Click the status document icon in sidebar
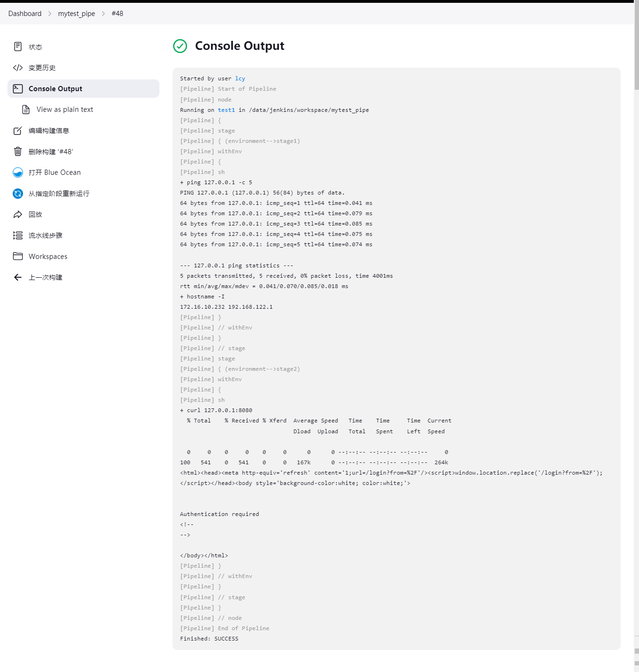 (x=18, y=47)
